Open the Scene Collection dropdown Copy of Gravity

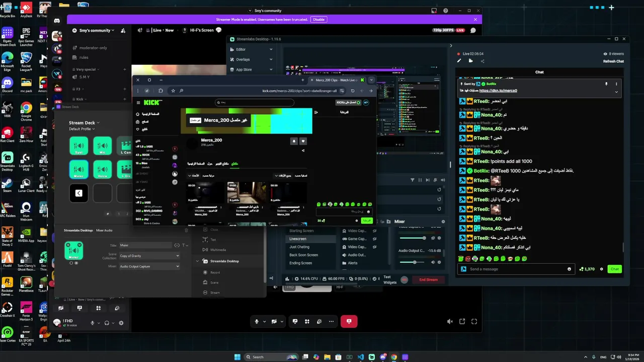149,256
